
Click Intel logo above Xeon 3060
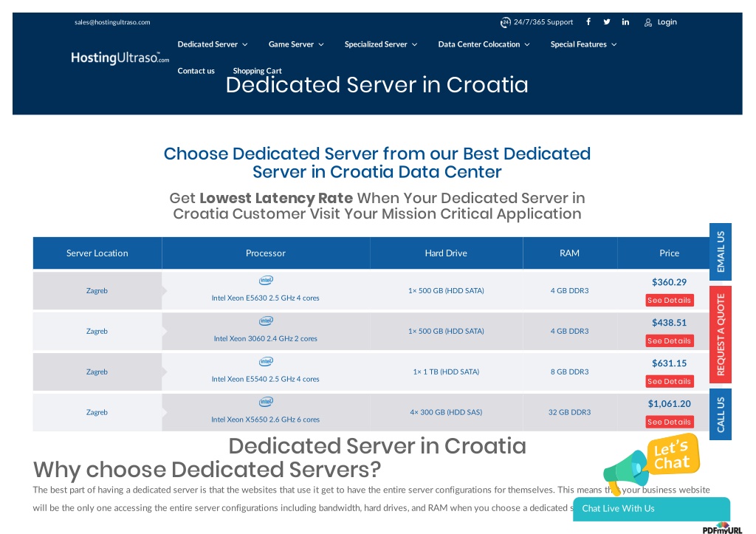pos(266,321)
